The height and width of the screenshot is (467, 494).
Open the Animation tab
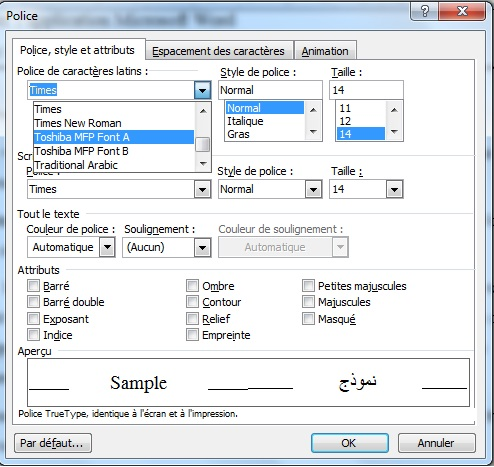325,51
